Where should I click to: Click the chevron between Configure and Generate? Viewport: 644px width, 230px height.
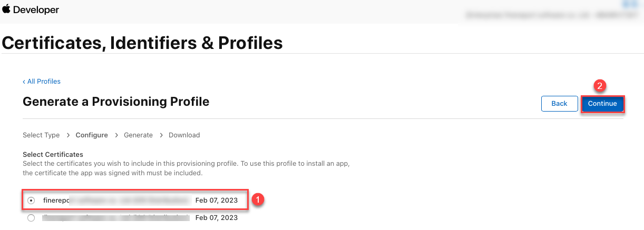116,135
